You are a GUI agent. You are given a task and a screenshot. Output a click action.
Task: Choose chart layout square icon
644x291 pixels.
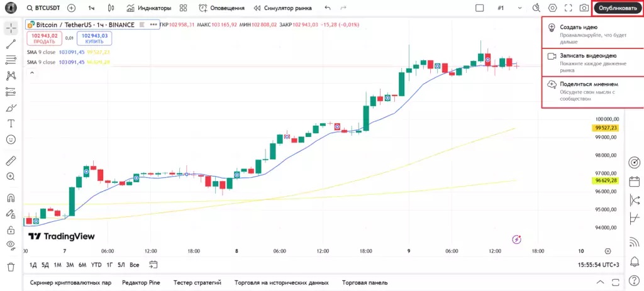pos(479,8)
